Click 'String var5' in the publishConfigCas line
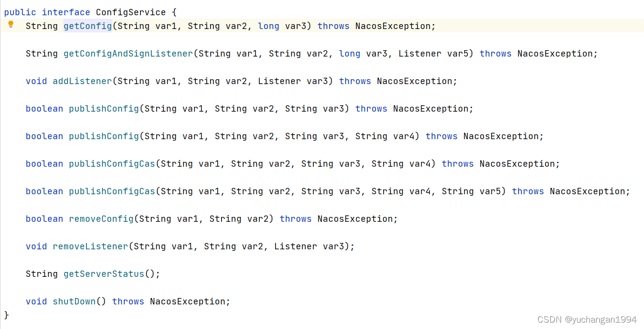This screenshot has width=644, height=329. pyautogui.click(x=471, y=191)
